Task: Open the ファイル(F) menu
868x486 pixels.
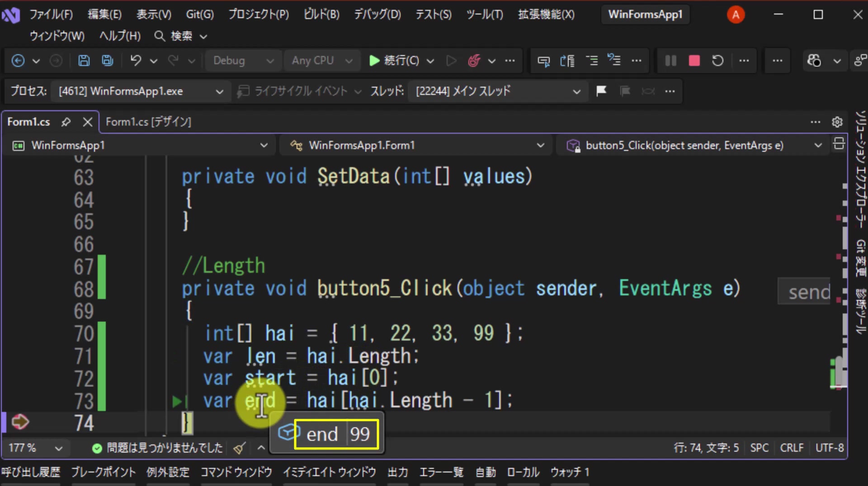Action: click(x=51, y=14)
